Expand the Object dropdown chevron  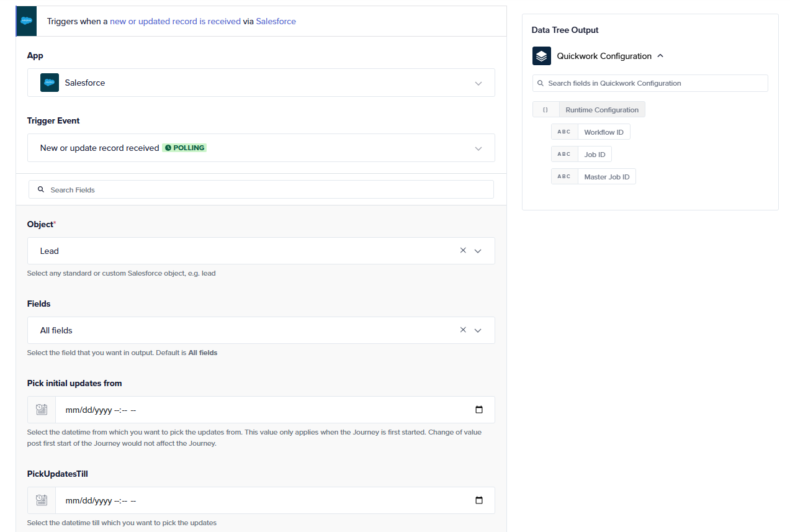pyautogui.click(x=478, y=251)
